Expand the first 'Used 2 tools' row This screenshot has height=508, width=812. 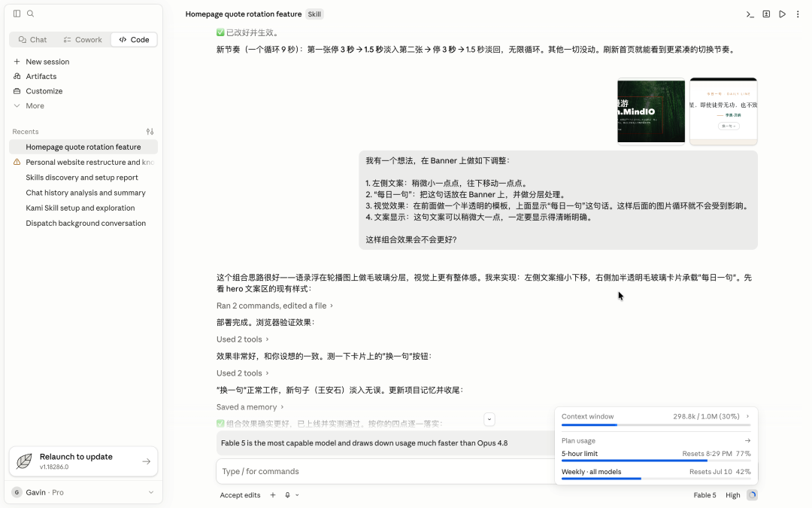click(243, 339)
